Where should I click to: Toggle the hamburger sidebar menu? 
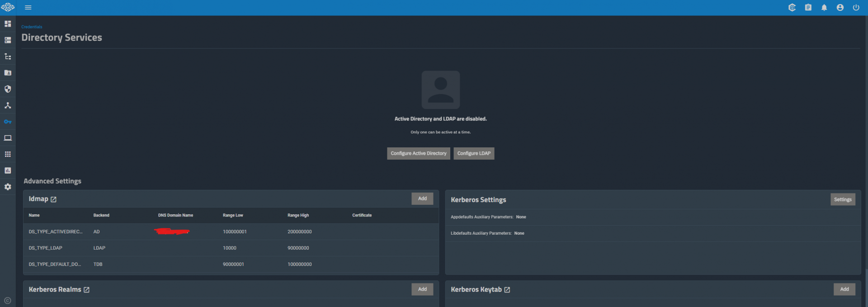pyautogui.click(x=28, y=8)
